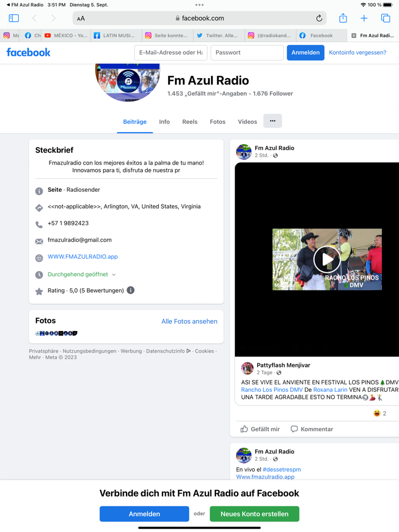Image resolution: width=399 pixels, height=532 pixels.
Task: Open WWW.FMAZULRADIO.app link
Action: [83, 256]
